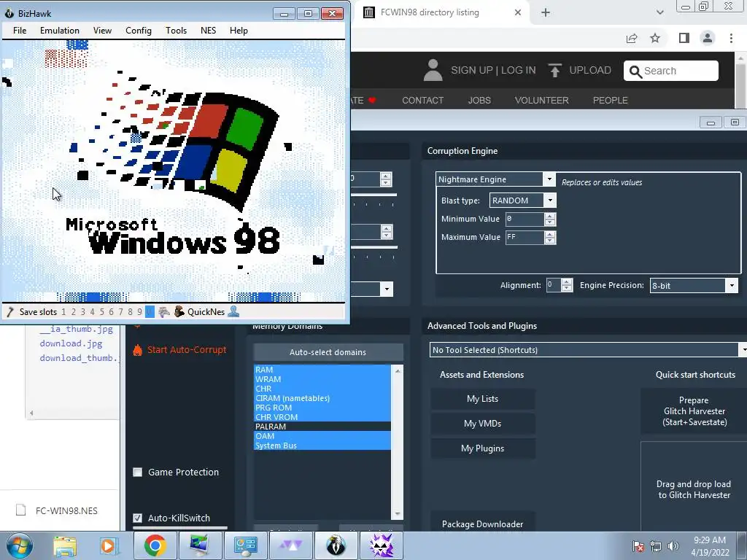Click the Maximum Value FF field

pos(525,237)
